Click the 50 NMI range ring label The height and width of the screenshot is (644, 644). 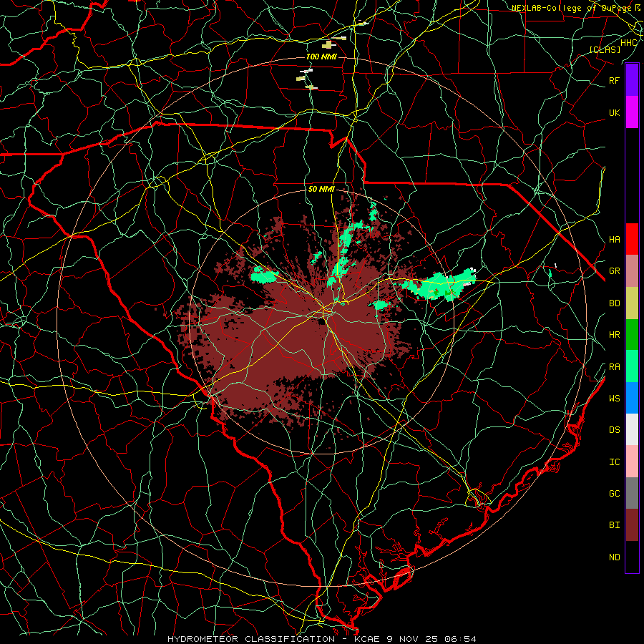pos(321,190)
